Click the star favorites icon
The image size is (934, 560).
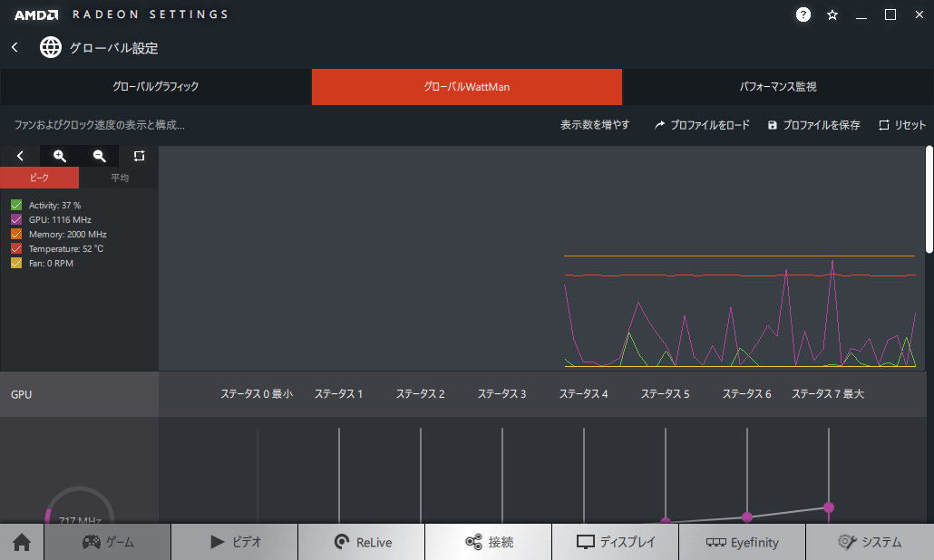[832, 14]
